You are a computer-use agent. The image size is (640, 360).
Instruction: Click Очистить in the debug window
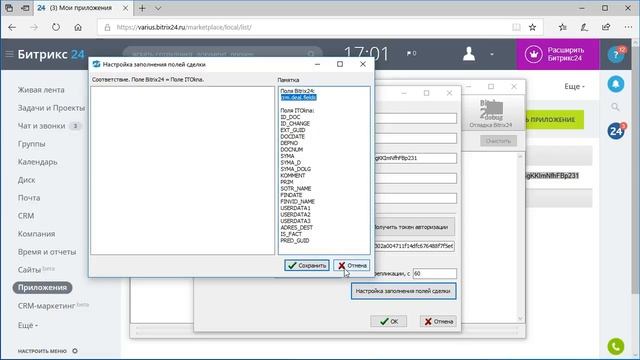(498, 141)
